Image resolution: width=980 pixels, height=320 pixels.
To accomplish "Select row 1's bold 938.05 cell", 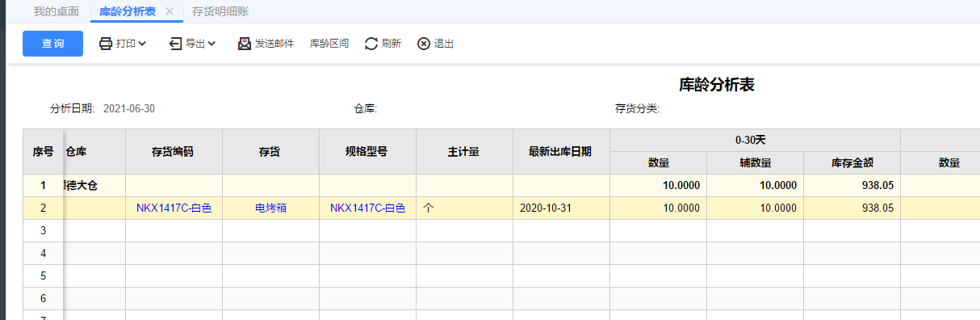I will click(x=852, y=185).
